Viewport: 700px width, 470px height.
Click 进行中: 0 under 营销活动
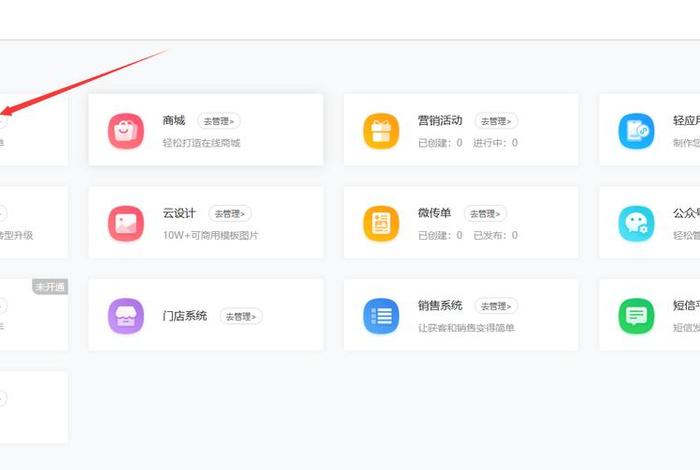click(x=496, y=143)
